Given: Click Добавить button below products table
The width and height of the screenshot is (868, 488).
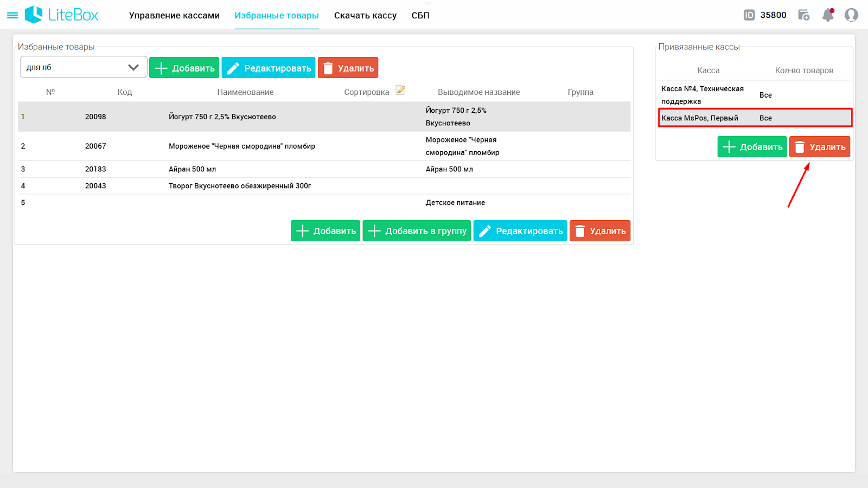Looking at the screenshot, I should (325, 231).
